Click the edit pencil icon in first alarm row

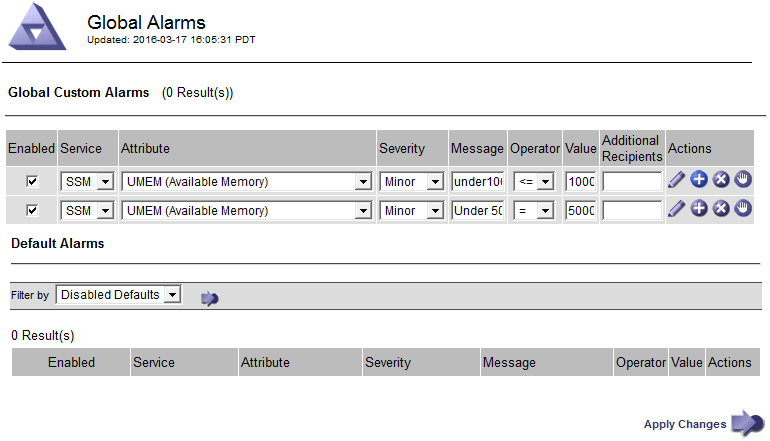[677, 180]
